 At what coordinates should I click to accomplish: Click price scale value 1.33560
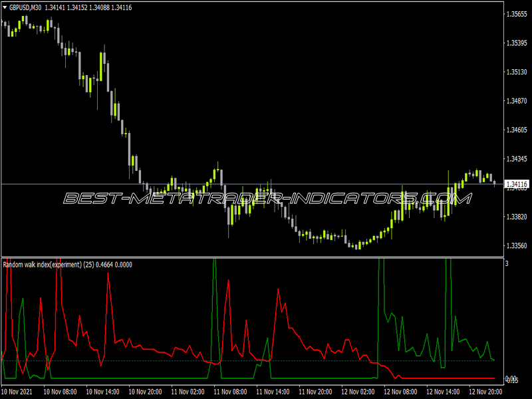[x=517, y=245]
